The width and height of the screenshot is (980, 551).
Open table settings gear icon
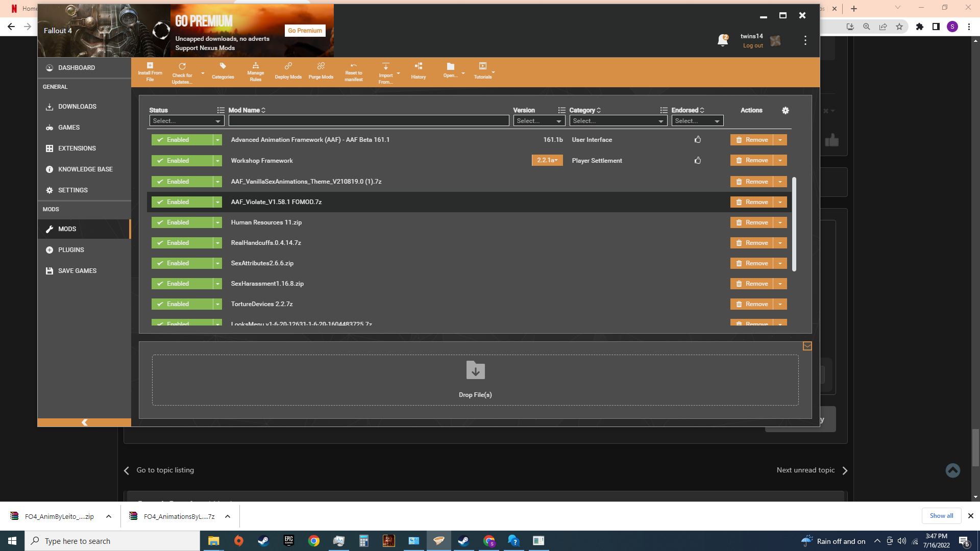coord(786,110)
